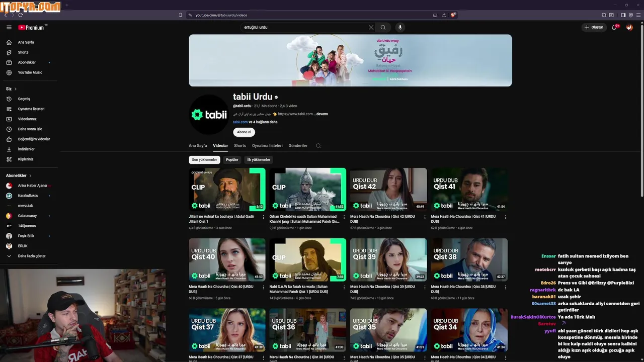Open the YouTube hamburger guide menu
The width and height of the screenshot is (644, 362).
click(9, 28)
